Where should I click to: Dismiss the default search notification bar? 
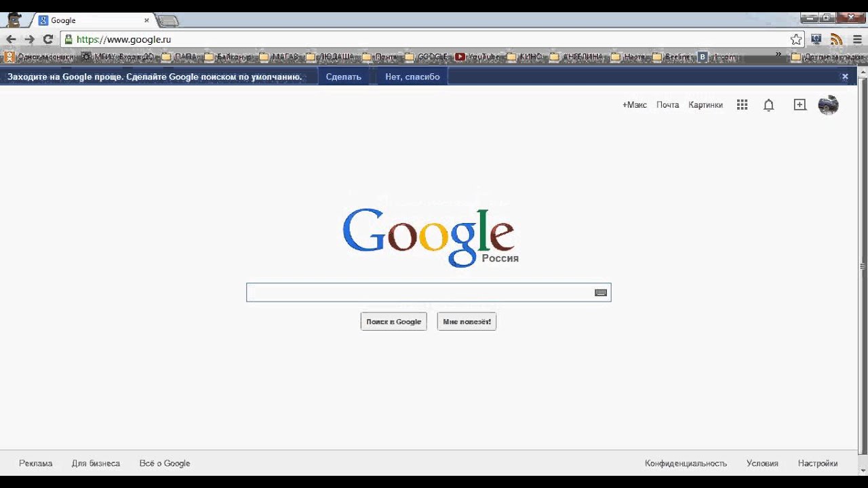(845, 77)
